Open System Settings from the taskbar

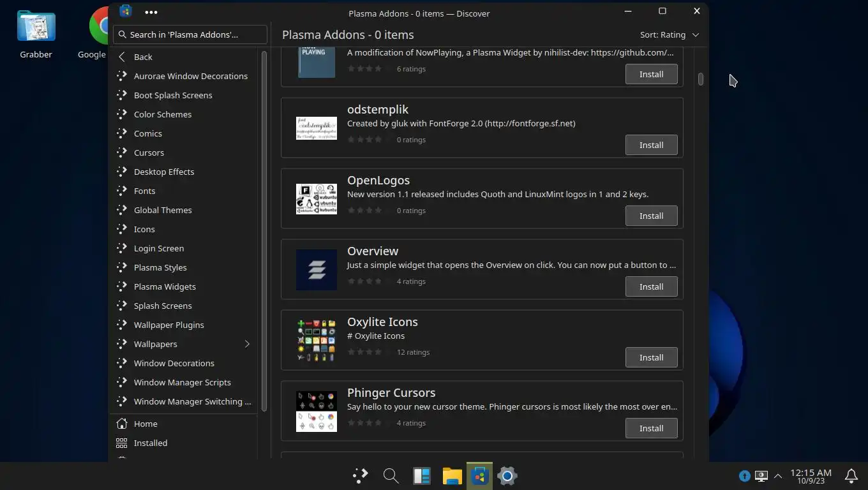[507, 475]
